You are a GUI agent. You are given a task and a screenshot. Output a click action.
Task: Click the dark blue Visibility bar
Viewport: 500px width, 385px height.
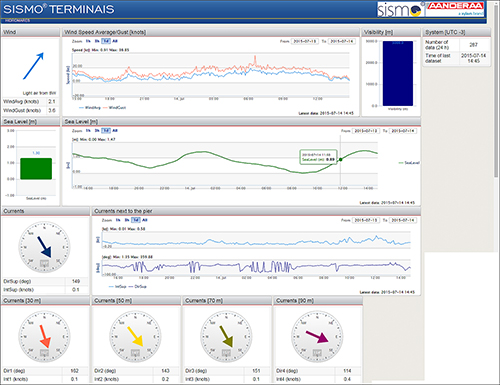tap(398, 73)
